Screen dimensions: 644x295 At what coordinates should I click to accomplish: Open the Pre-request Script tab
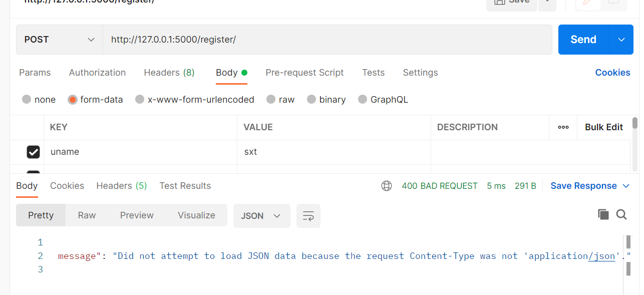tap(304, 73)
